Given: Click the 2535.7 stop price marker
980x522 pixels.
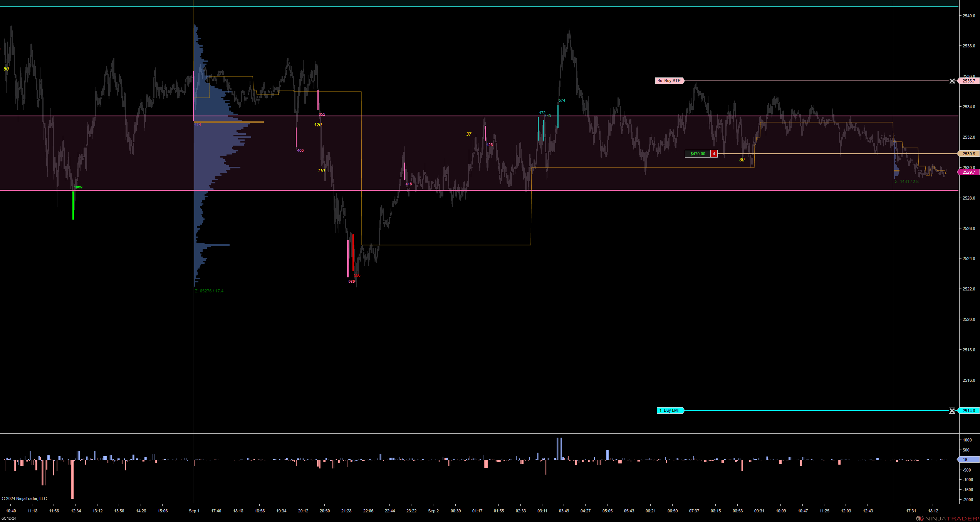Looking at the screenshot, I should click(968, 81).
